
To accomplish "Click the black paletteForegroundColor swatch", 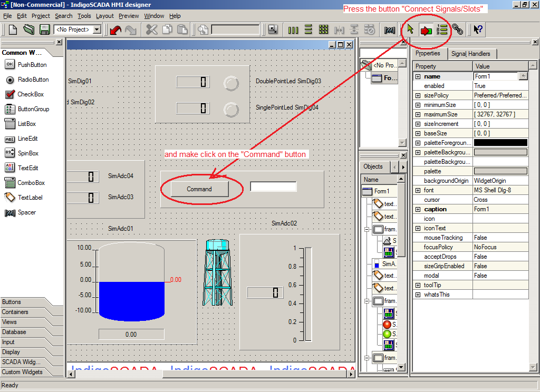I will coord(500,143).
